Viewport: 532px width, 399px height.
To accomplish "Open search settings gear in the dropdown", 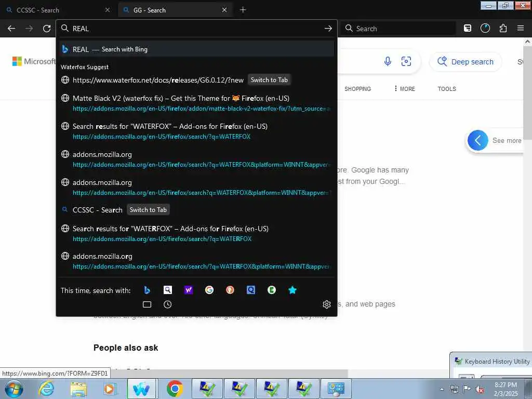I will (x=327, y=304).
